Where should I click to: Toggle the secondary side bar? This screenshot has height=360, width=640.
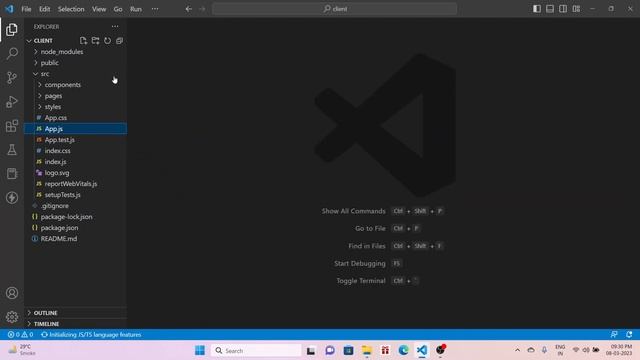click(x=563, y=9)
